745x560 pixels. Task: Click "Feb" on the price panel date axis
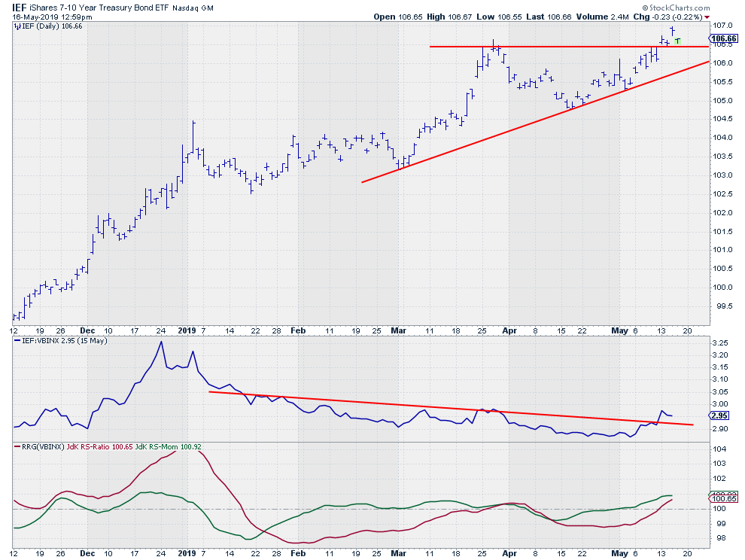[298, 331]
